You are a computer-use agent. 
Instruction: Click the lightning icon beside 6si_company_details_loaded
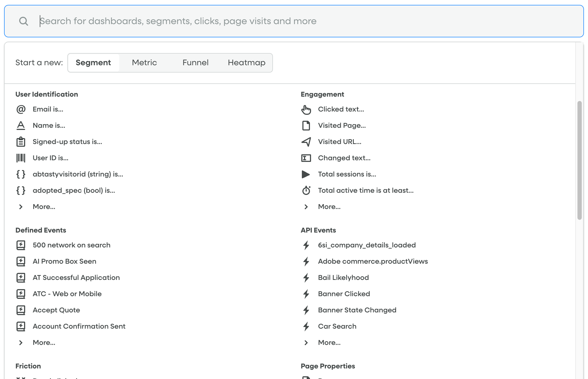[x=306, y=245]
